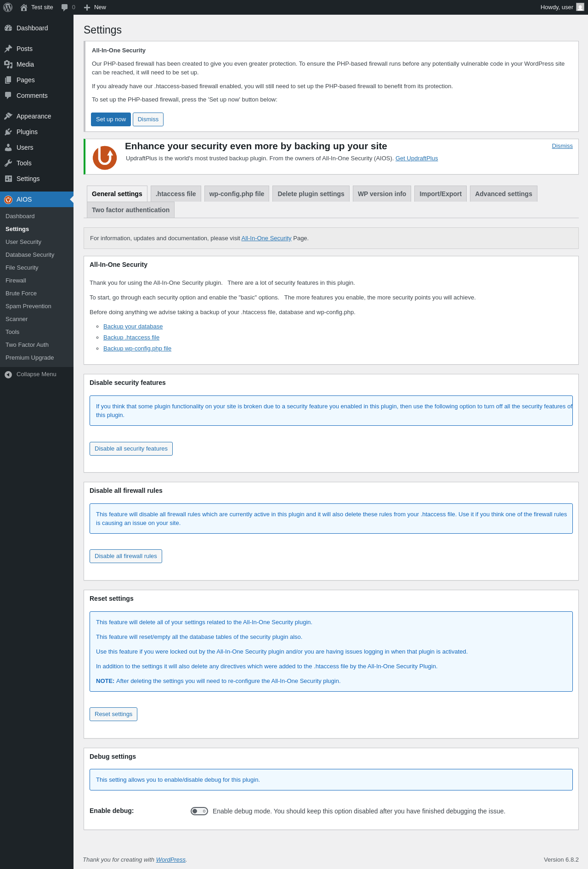
Task: Click the Reset settings button
Action: (113, 714)
